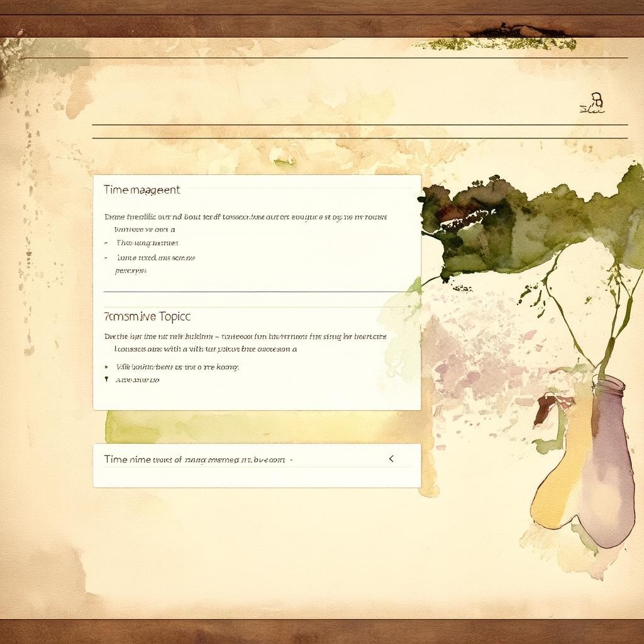644x644 pixels.
Task: Click the round bullet before 'Vife bouttn' line
Action: point(106,367)
